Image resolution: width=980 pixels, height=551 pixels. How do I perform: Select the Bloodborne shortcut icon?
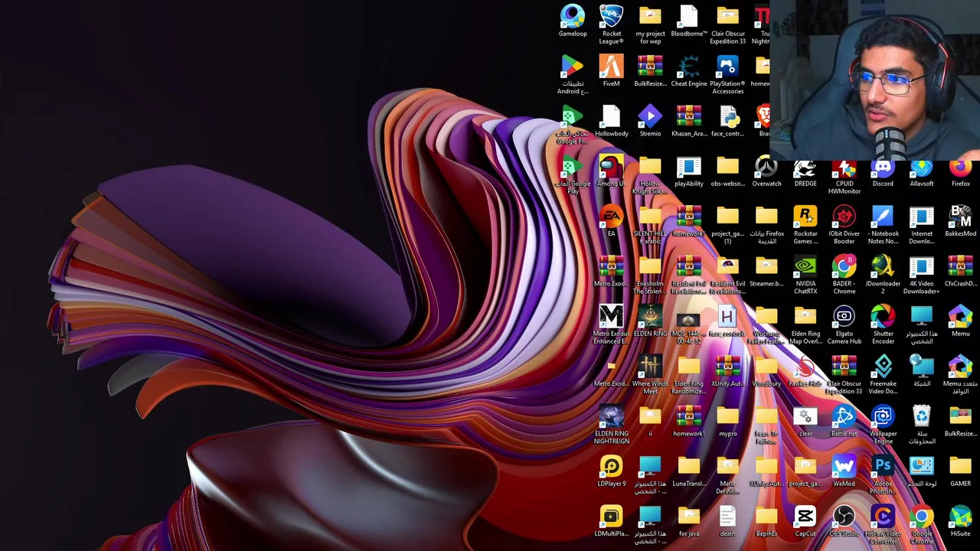tap(689, 21)
